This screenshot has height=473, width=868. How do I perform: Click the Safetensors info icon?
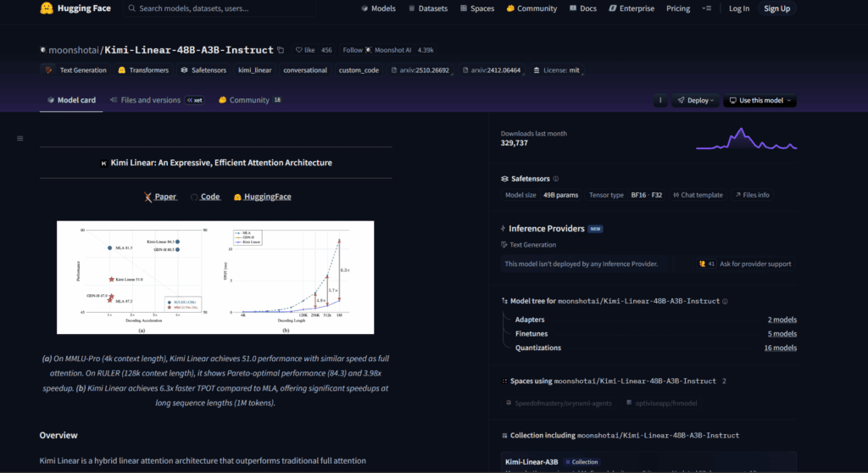click(556, 179)
